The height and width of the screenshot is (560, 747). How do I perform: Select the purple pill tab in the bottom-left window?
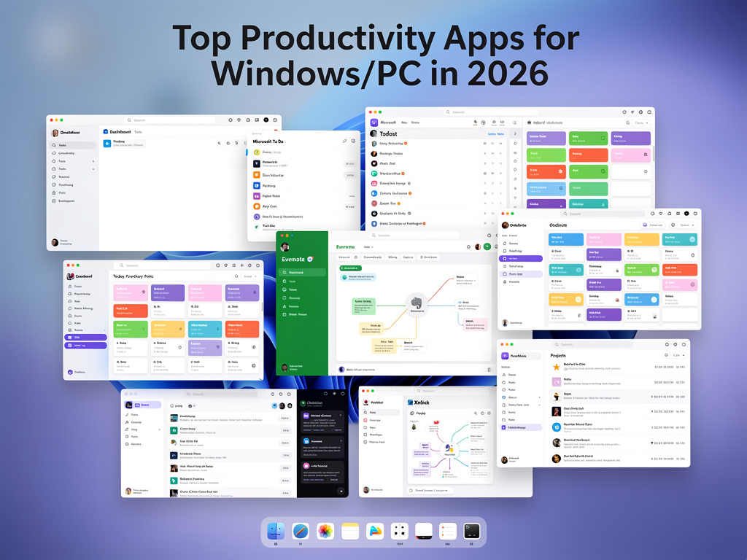(x=143, y=405)
